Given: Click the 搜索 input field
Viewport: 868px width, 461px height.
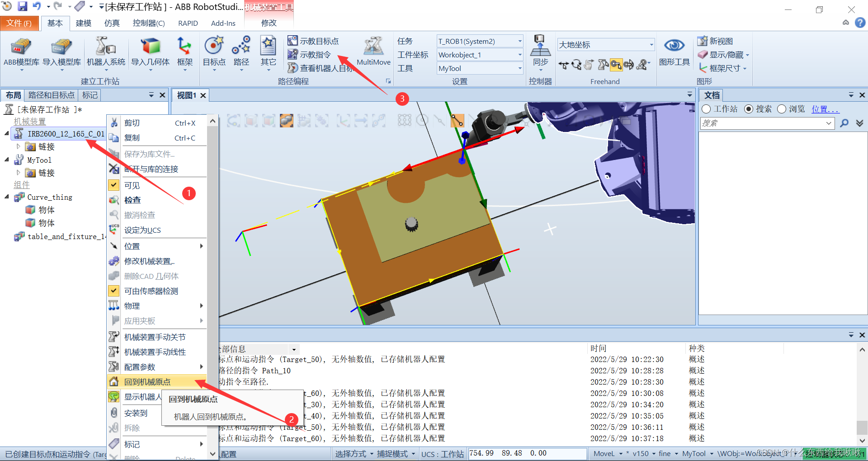Looking at the screenshot, I should [x=767, y=123].
